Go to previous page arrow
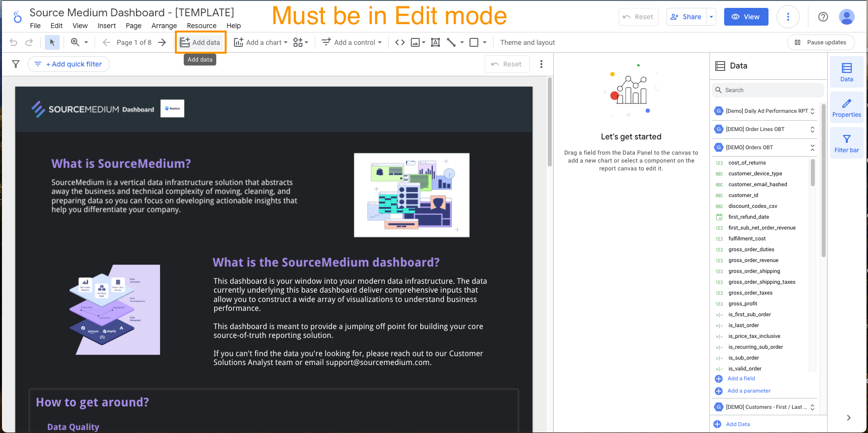 coord(106,42)
